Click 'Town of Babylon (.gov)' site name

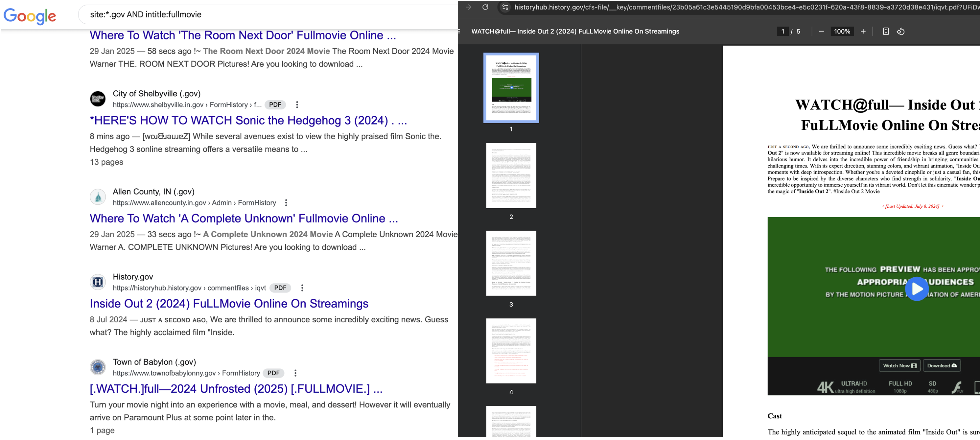tap(154, 362)
